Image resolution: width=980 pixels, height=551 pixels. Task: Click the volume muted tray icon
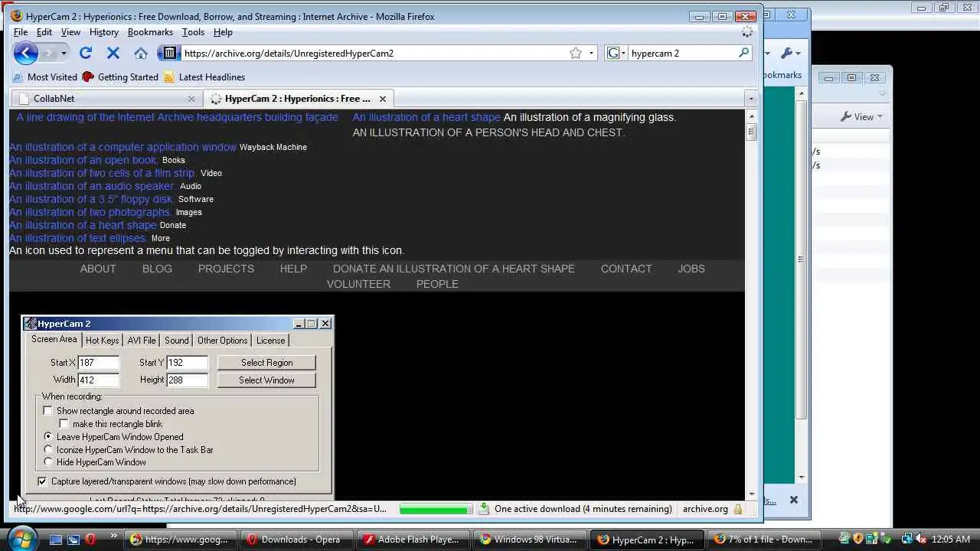point(922,540)
